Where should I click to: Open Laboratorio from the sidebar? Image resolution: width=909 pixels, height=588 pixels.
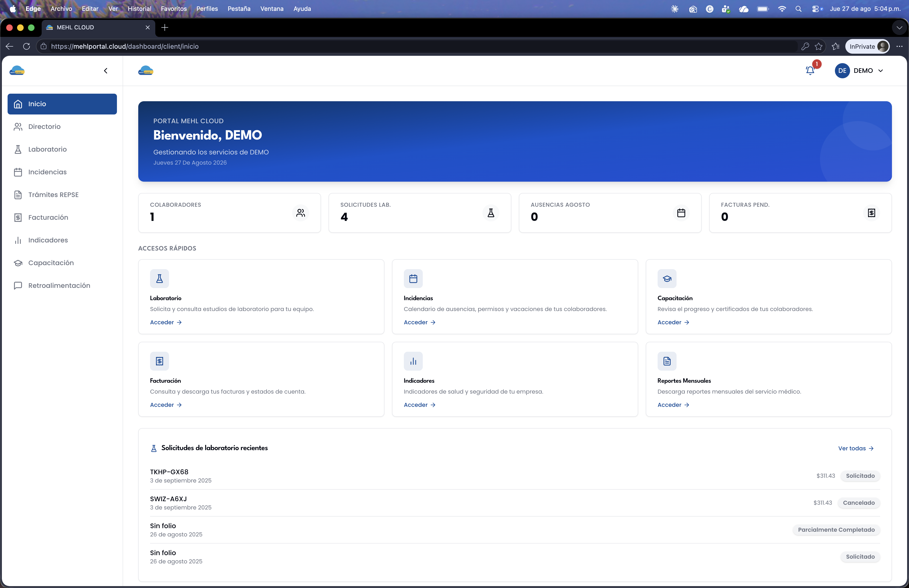point(62,149)
